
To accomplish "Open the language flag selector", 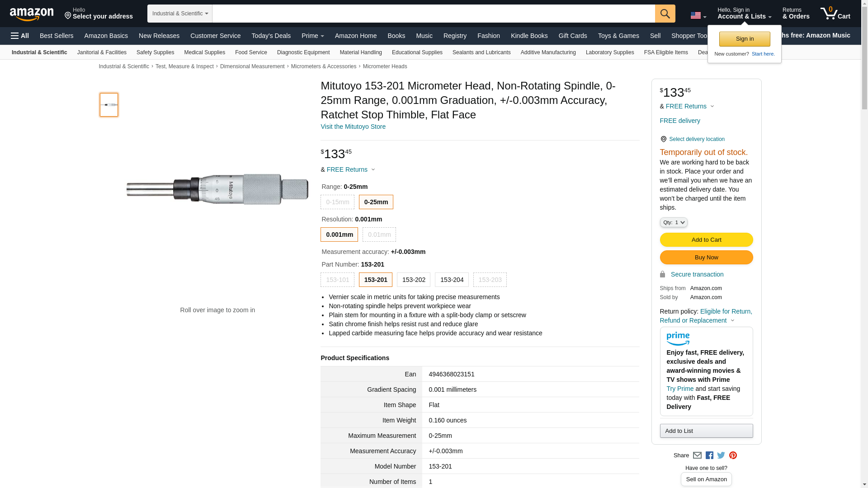I will (x=698, y=15).
